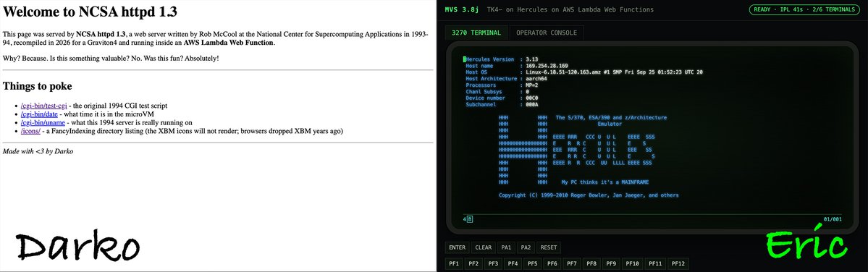Click the "My PC thinks it's a MAINFRAME" text
The width and height of the screenshot is (868, 272).
tap(605, 182)
